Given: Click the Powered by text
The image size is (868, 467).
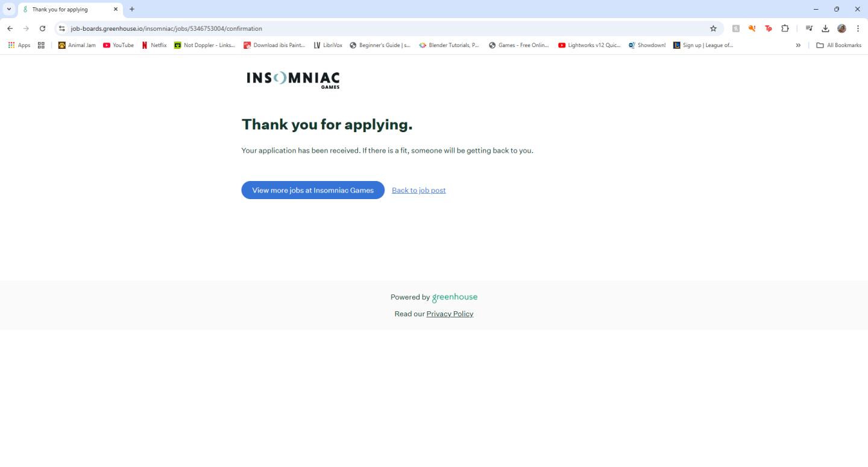Looking at the screenshot, I should pyautogui.click(x=410, y=297).
